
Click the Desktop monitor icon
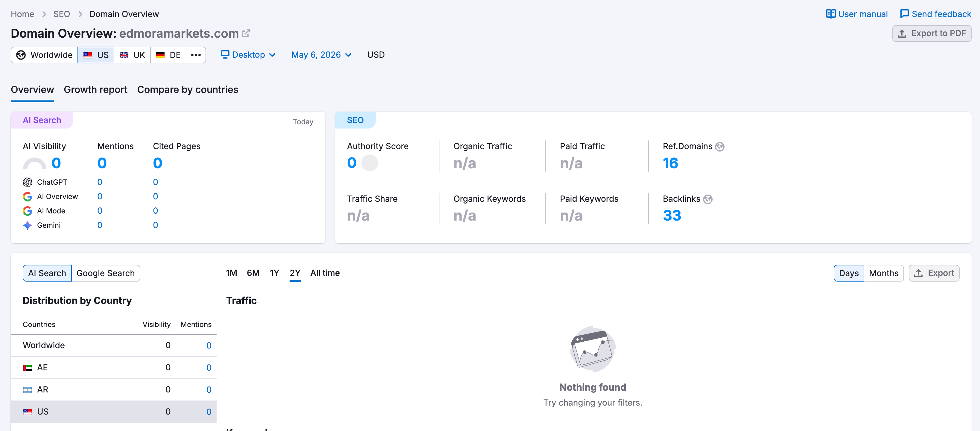(x=225, y=54)
